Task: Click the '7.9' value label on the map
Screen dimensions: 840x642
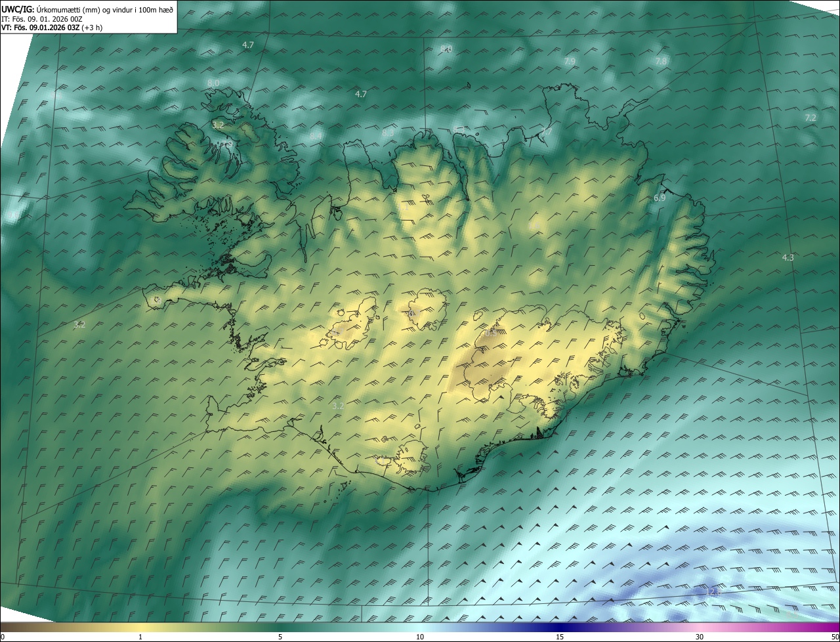Action: [570, 61]
